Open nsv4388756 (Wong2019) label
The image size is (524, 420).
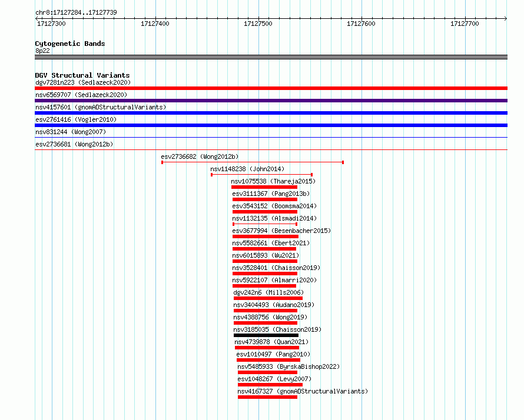tap(270, 317)
